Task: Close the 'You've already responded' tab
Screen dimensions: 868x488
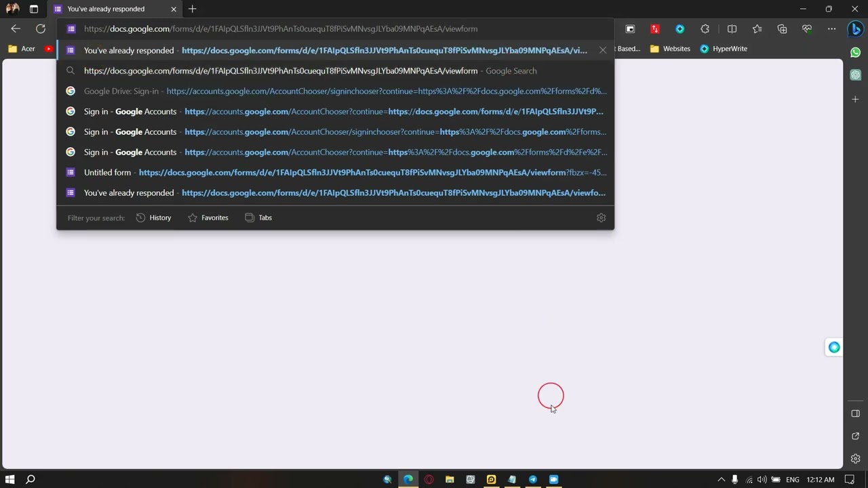Action: pyautogui.click(x=174, y=9)
